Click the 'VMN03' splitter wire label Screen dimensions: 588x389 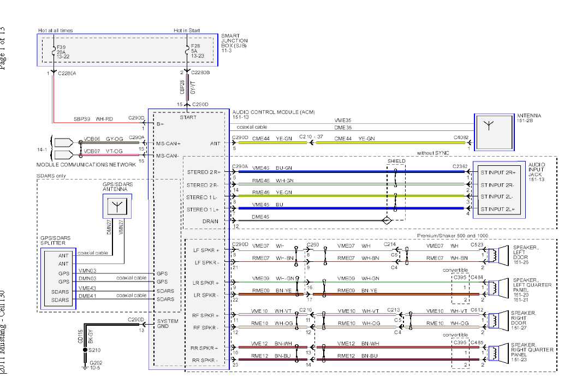click(x=87, y=271)
